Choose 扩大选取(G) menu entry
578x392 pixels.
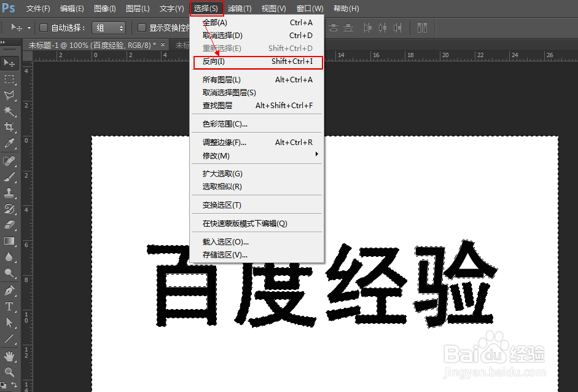[257, 174]
